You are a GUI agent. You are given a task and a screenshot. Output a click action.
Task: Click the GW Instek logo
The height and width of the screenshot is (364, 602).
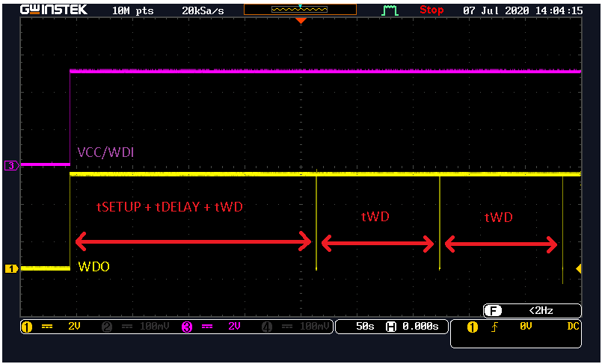(x=54, y=10)
